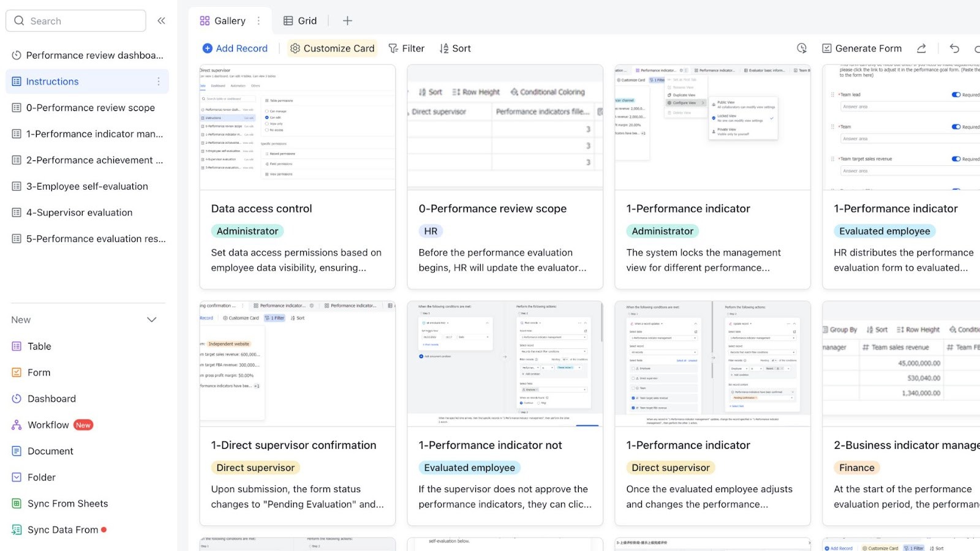Open the Gallery view options via vertical dots
Viewport: 980px width, 551px height.
click(259, 20)
